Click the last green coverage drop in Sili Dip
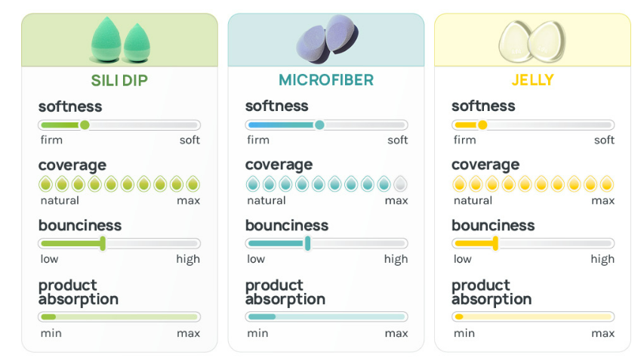Screen dimensions: 644x361 193,184
